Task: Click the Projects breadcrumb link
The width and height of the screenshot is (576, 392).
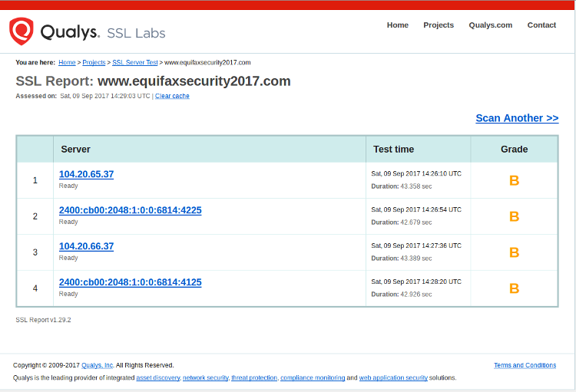Action: pyautogui.click(x=94, y=62)
